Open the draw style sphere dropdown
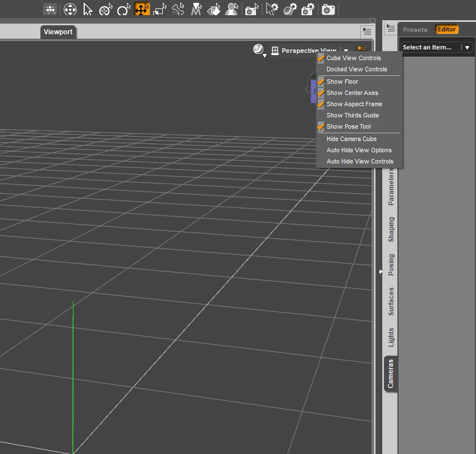 (259, 51)
